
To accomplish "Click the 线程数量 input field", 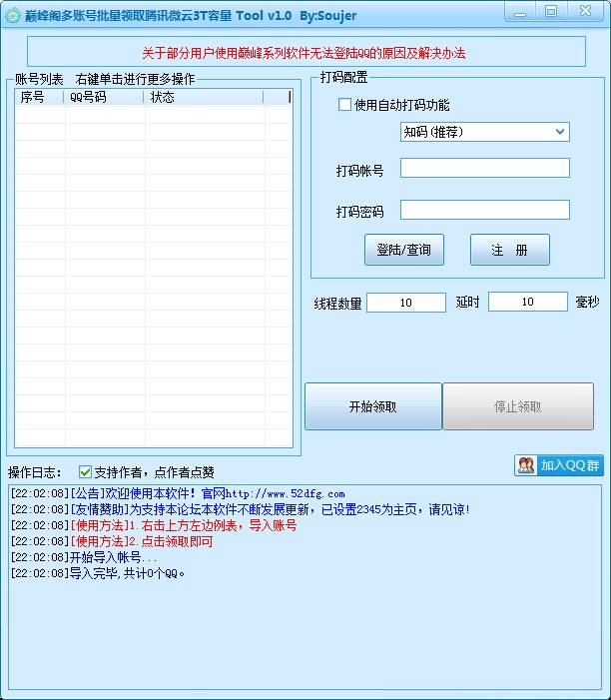I will [x=406, y=303].
